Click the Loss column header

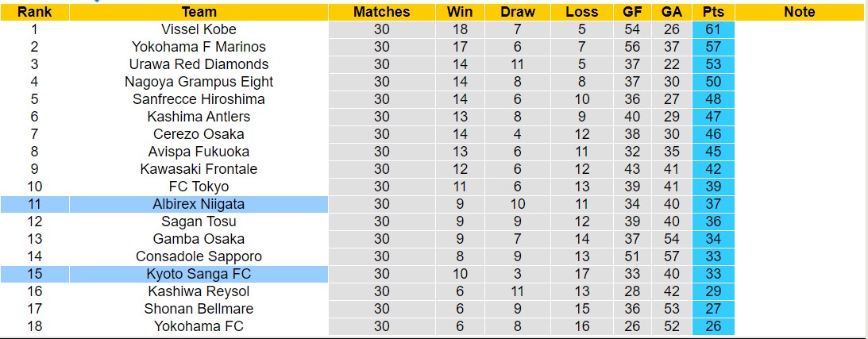click(582, 12)
